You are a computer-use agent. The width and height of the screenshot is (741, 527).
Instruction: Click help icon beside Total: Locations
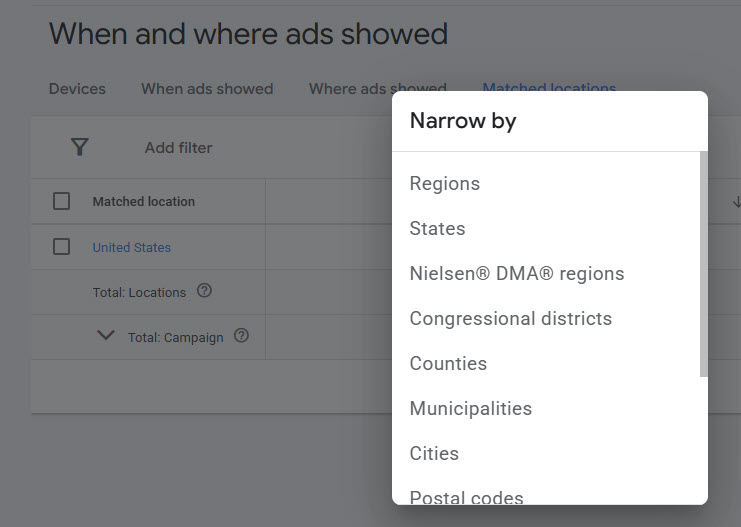pos(205,291)
